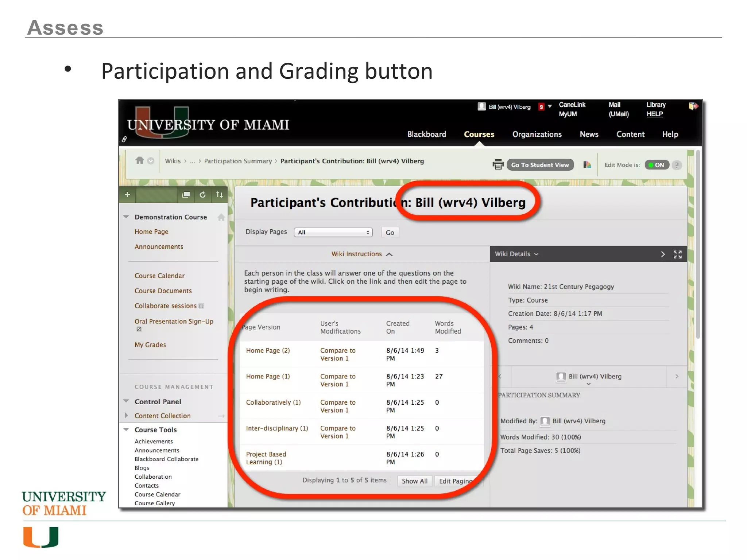
Task: Add a menu item with the plus icon
Action: pos(127,195)
